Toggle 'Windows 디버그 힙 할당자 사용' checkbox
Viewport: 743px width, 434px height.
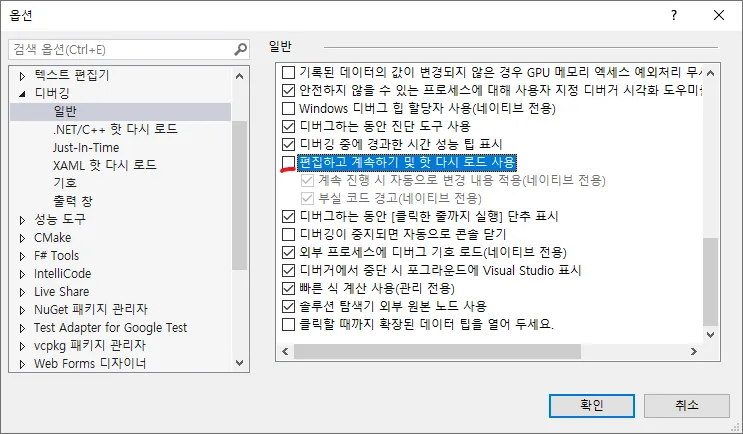pos(289,108)
